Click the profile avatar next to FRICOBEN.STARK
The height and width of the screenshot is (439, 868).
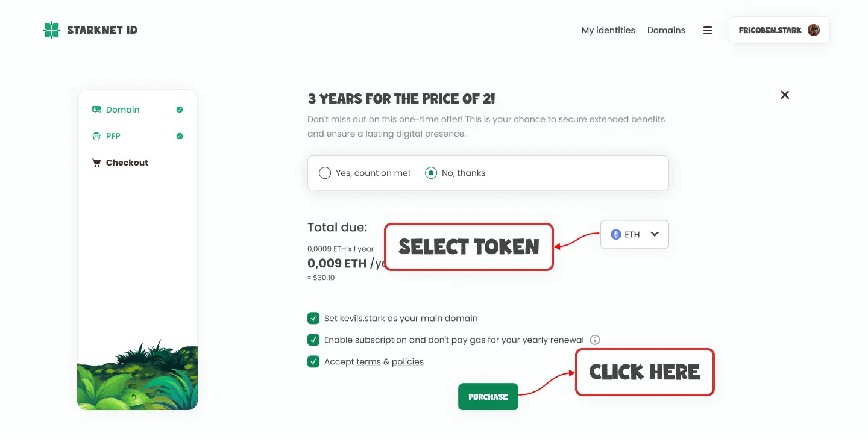point(814,30)
